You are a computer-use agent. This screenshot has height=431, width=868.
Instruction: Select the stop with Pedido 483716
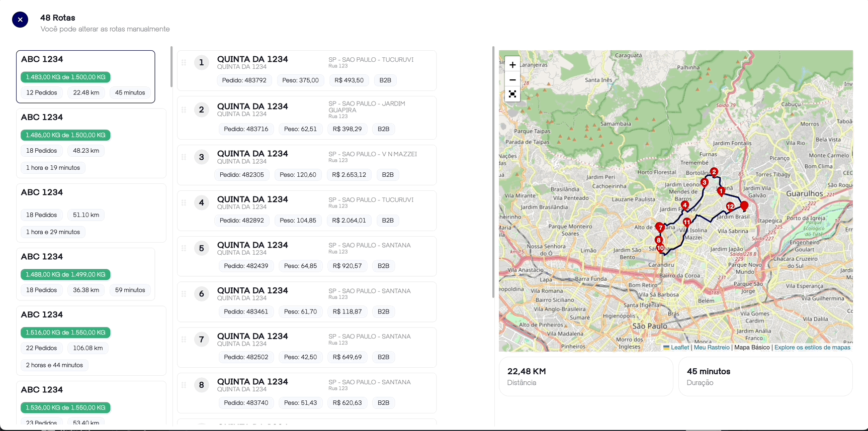(307, 118)
